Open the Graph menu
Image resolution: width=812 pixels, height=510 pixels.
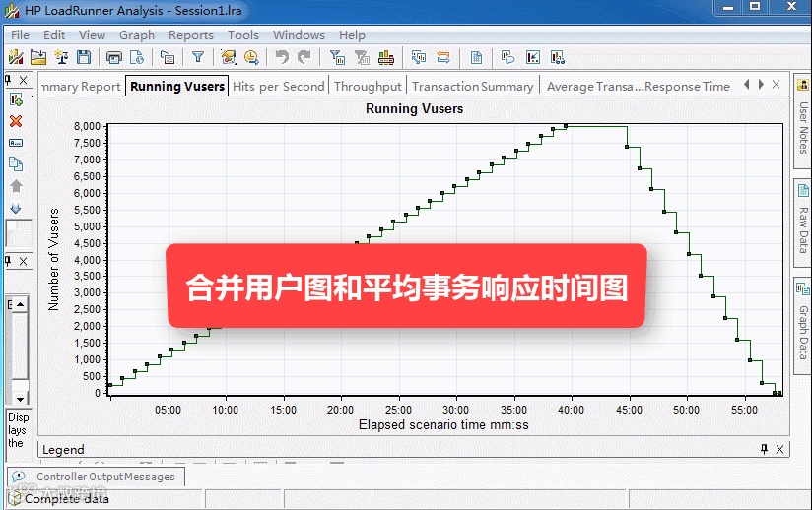pos(137,35)
